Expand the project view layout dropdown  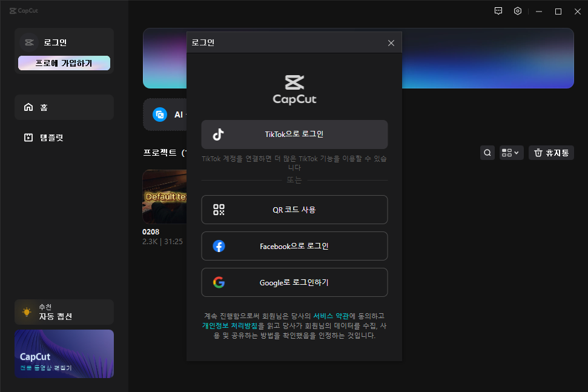pyautogui.click(x=512, y=153)
